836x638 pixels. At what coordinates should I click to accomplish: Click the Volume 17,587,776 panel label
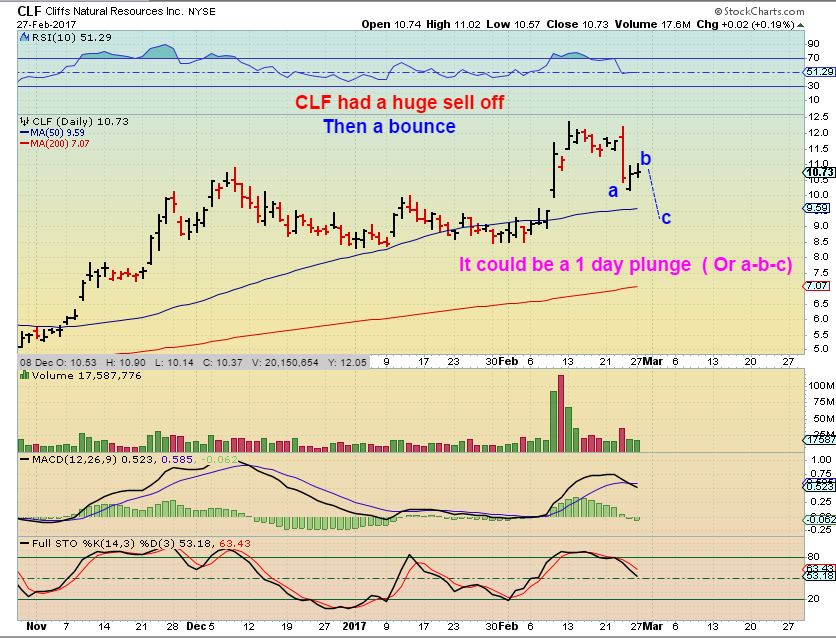click(x=86, y=375)
